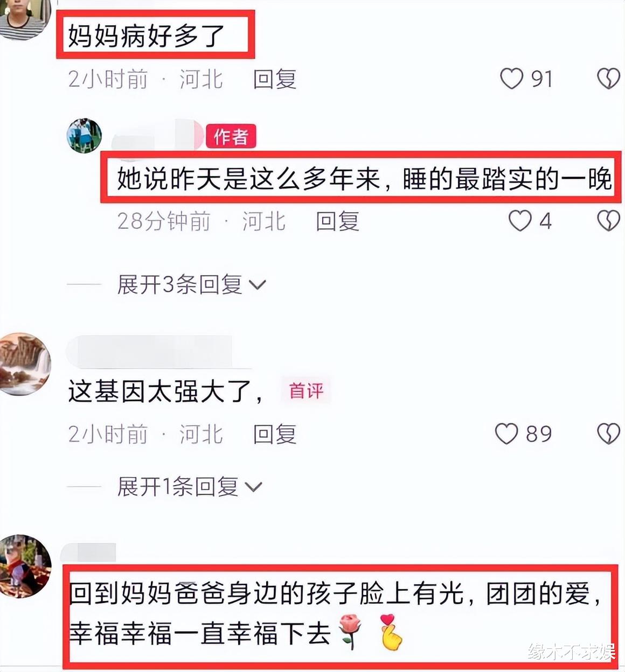This screenshot has height=672, width=625.
Task: Dislike the author's reply
Action: pyautogui.click(x=608, y=221)
